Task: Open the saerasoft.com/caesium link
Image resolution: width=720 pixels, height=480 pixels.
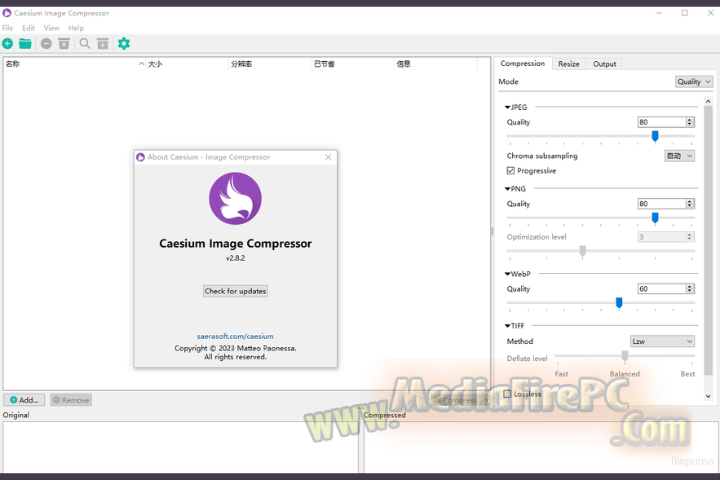Action: [235, 336]
